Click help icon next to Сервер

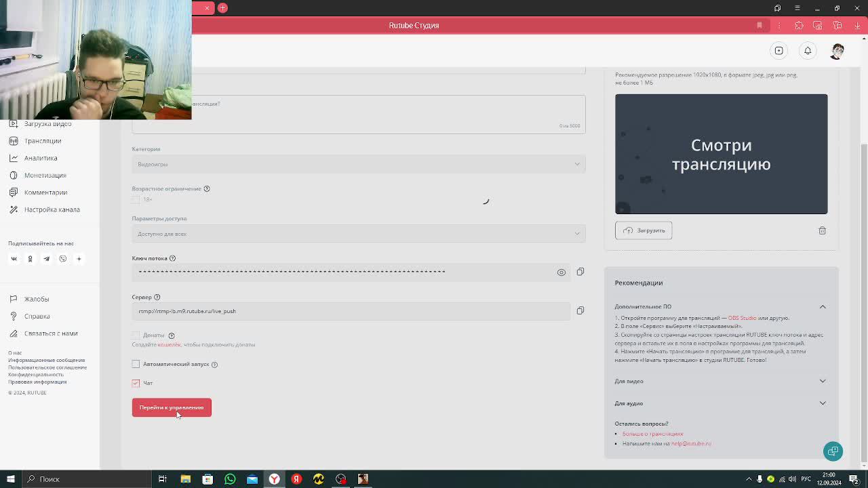tap(157, 297)
